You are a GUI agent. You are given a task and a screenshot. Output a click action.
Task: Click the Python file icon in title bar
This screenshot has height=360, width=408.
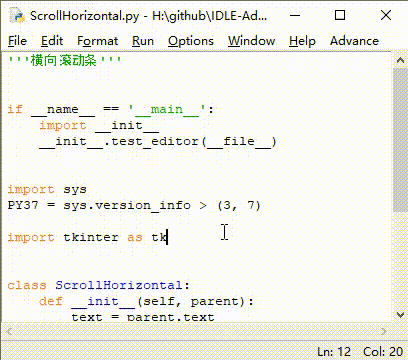pyautogui.click(x=17, y=15)
